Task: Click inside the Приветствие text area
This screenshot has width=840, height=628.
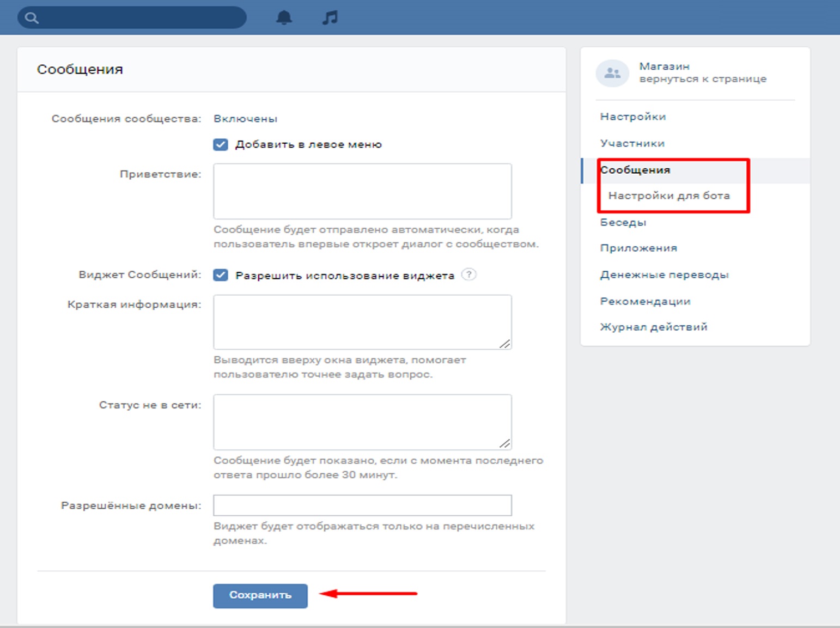Action: coord(362,191)
